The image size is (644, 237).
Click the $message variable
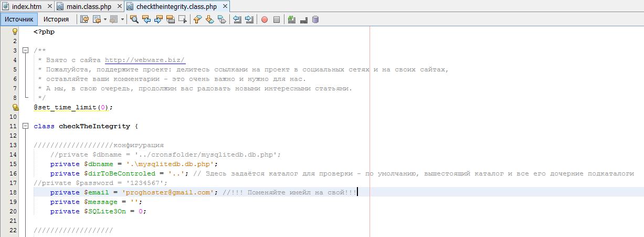pyautogui.click(x=101, y=202)
